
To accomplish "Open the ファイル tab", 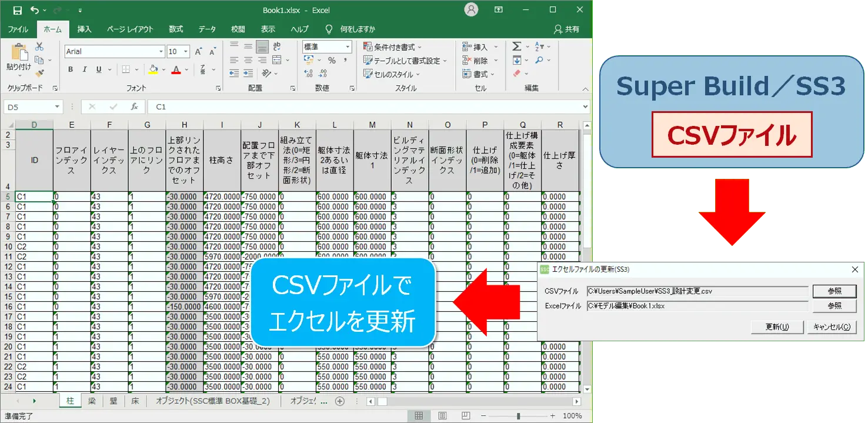I will coord(18,29).
